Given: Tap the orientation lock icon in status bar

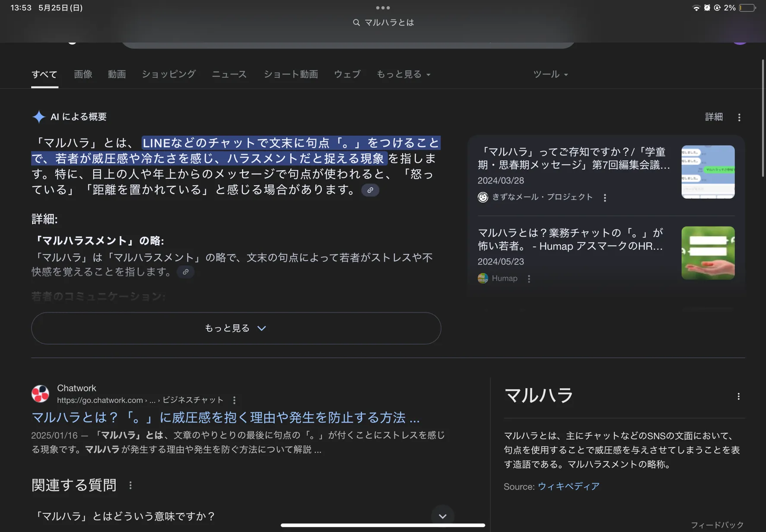Looking at the screenshot, I should (x=717, y=8).
